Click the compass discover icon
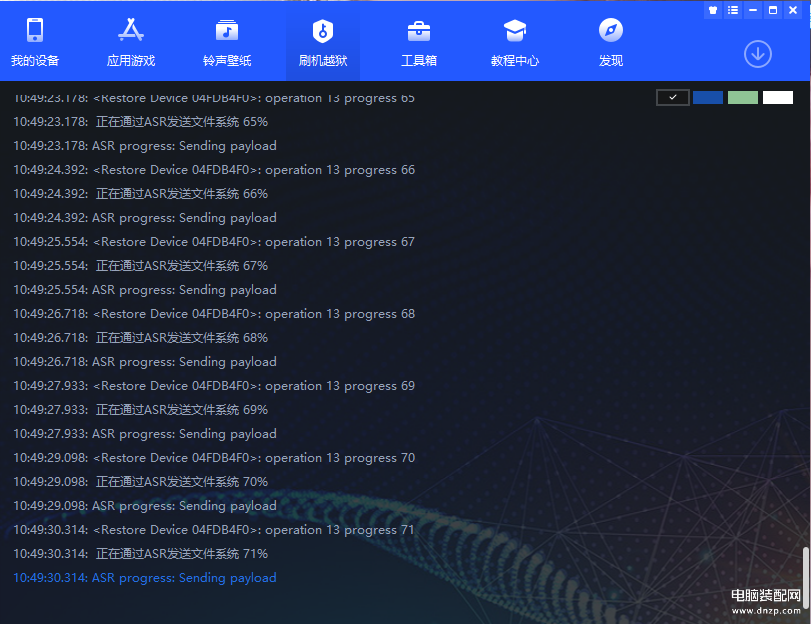Viewport: 811px width, 624px height. pyautogui.click(x=611, y=30)
